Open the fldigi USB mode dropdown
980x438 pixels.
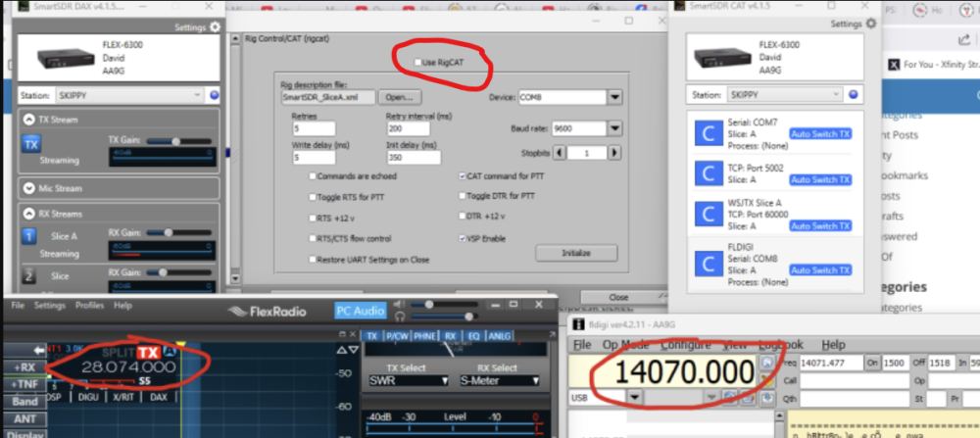[x=635, y=398]
